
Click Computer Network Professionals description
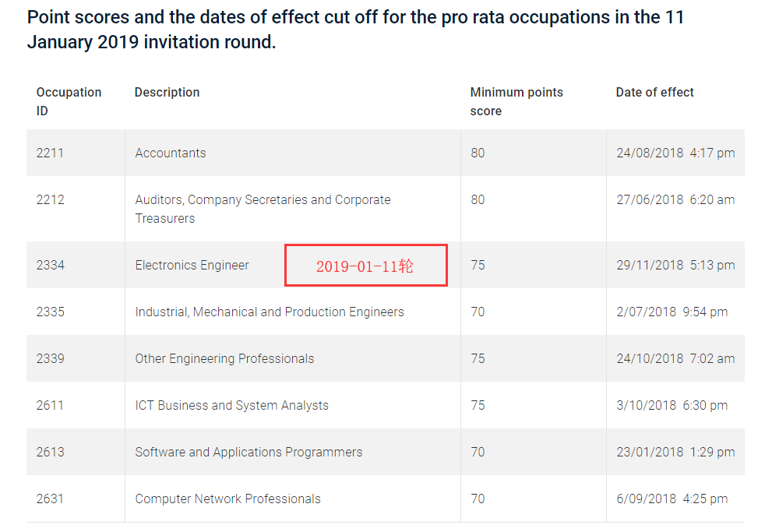click(x=227, y=499)
